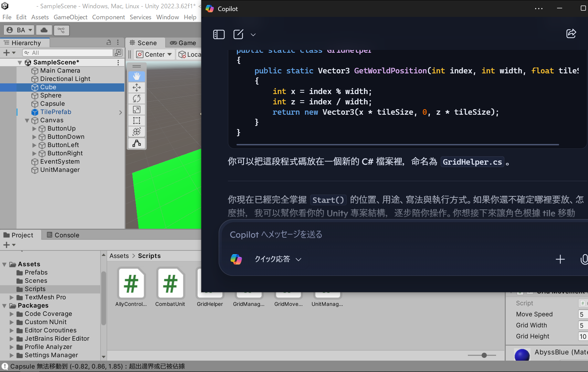Screen dimensions: 588x372
Task: Open the Window menu
Action: point(168,17)
